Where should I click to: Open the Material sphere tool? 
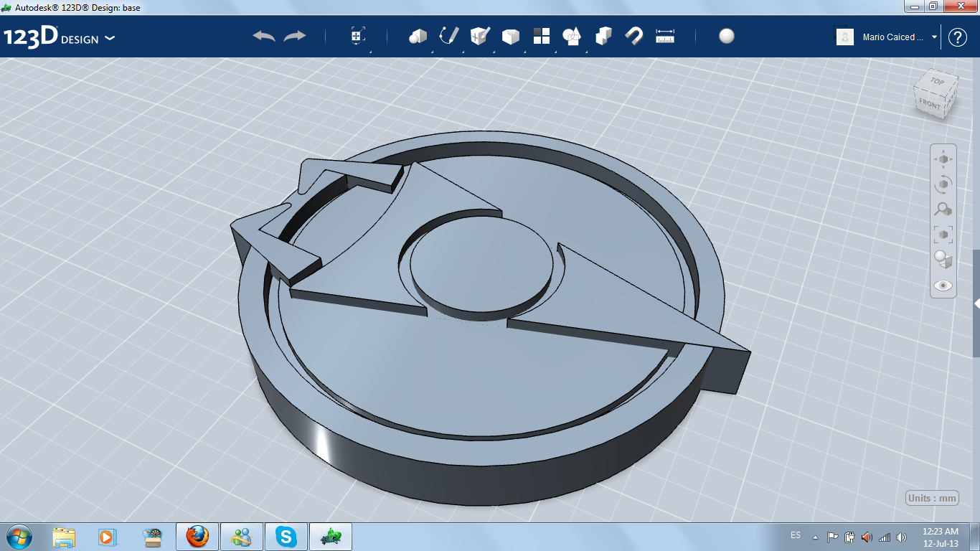click(x=727, y=37)
